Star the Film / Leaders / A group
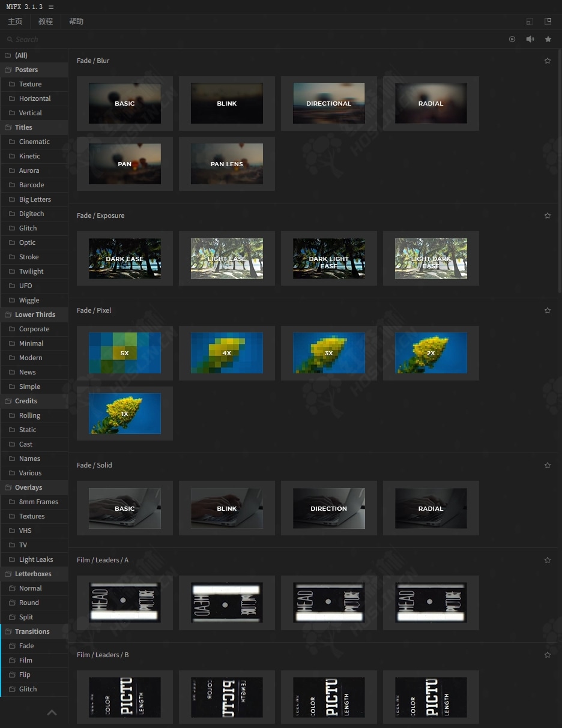The image size is (562, 728). [547, 560]
